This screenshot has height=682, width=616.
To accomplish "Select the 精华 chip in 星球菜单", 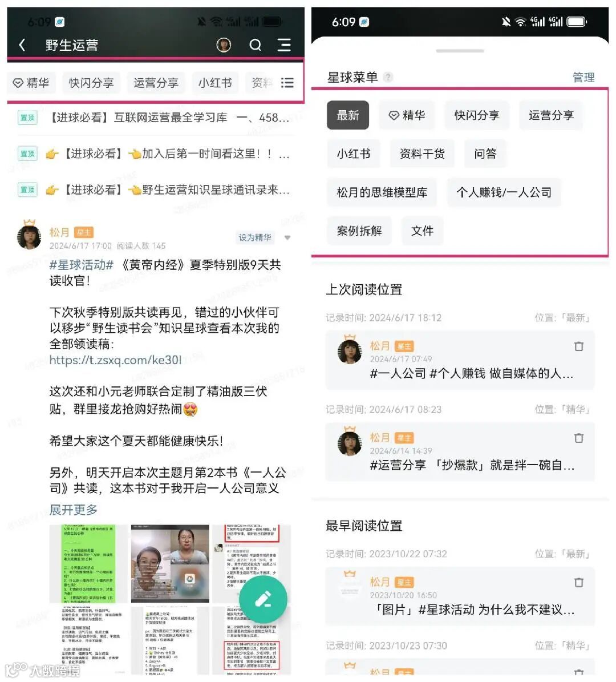I will coord(407,115).
